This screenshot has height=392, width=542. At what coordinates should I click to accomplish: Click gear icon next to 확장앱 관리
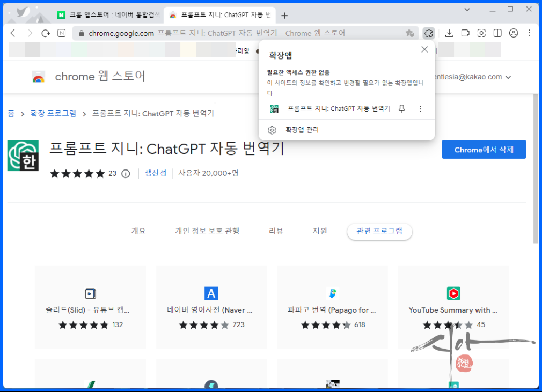click(x=272, y=130)
